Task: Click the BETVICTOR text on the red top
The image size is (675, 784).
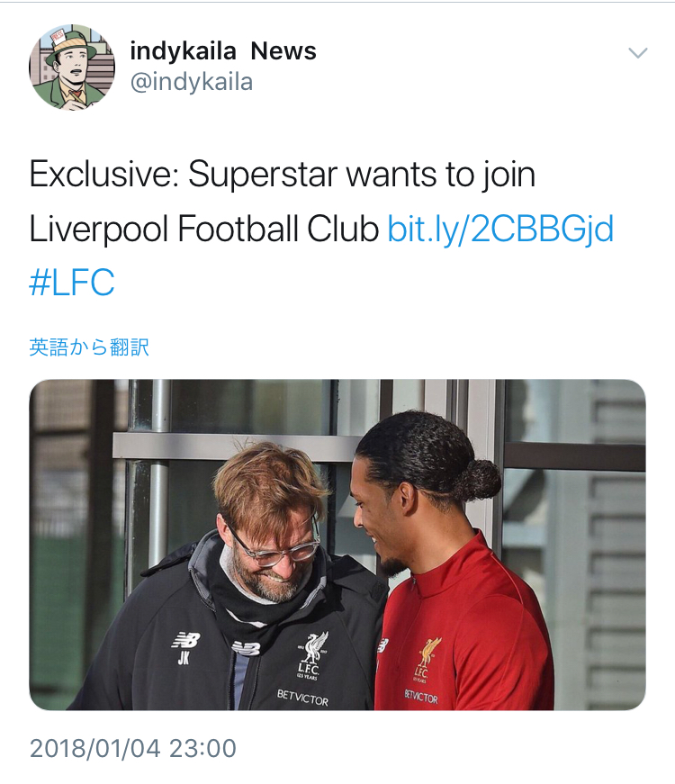Action: [421, 696]
